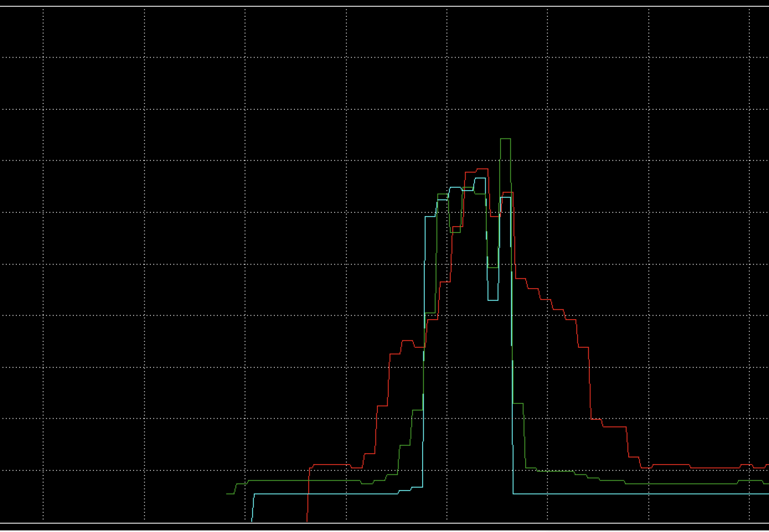Screen dimensions: 769x532
Task: Select the red line's small bump during its rise
Action: [x=407, y=341]
